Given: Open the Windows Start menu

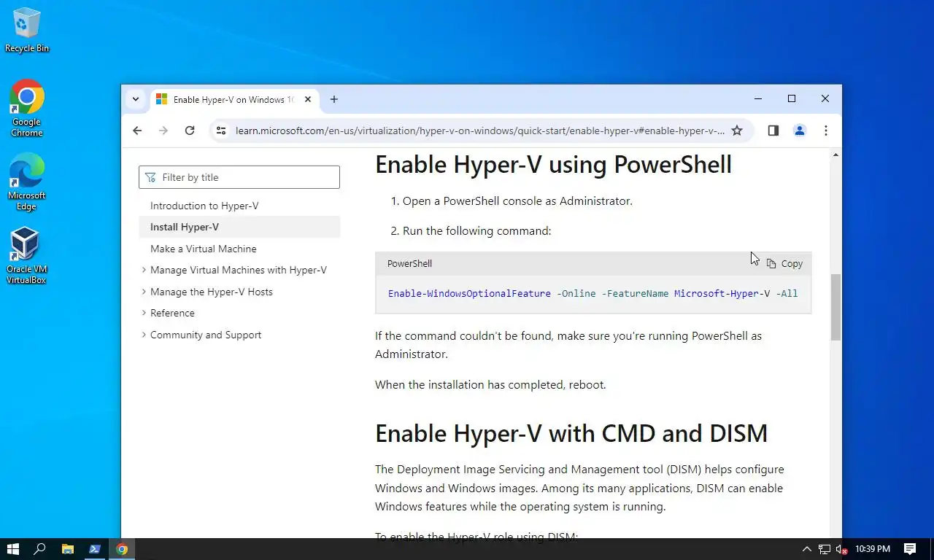Looking at the screenshot, I should pyautogui.click(x=13, y=549).
